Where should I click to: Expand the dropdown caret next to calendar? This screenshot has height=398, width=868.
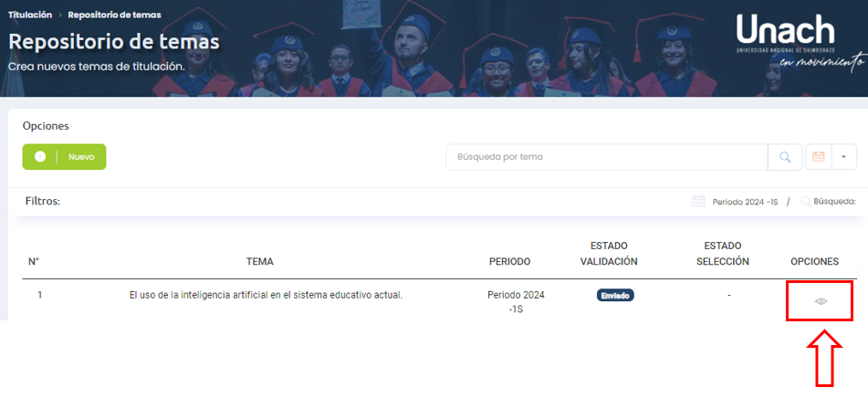click(x=843, y=157)
